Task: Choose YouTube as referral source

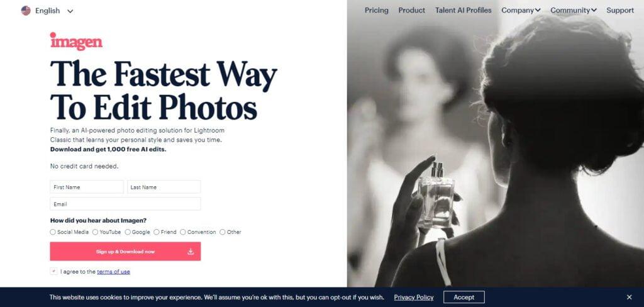Action: (x=96, y=232)
